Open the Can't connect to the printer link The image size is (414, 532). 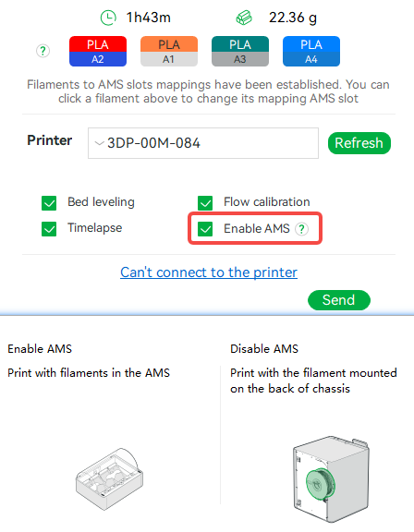209,272
